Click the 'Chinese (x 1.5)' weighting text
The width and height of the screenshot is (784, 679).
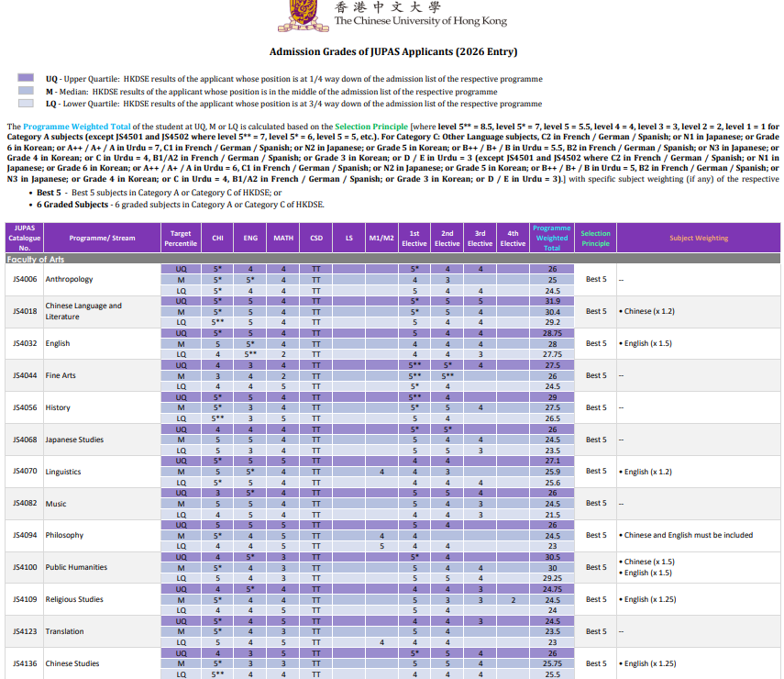649,562
